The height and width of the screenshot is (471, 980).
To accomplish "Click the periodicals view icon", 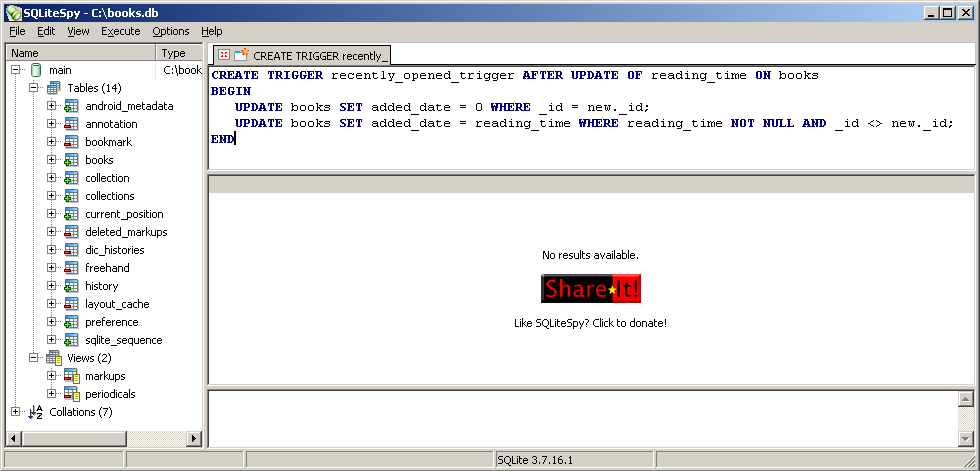I will coord(72,395).
